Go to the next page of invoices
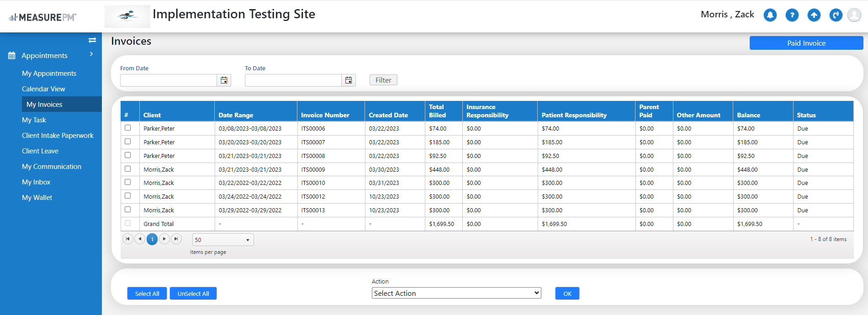The height and width of the screenshot is (315, 868). 164,239
